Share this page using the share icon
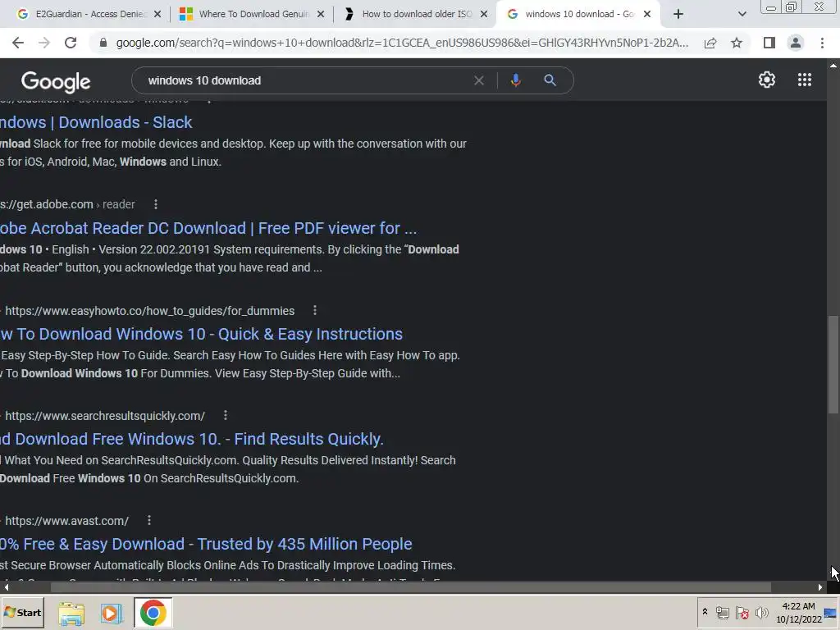 point(710,43)
